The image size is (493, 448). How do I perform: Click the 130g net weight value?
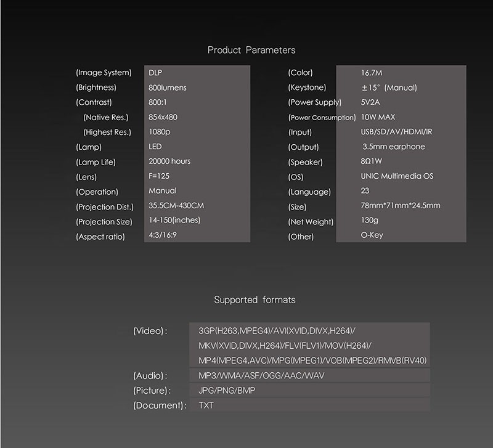click(369, 221)
